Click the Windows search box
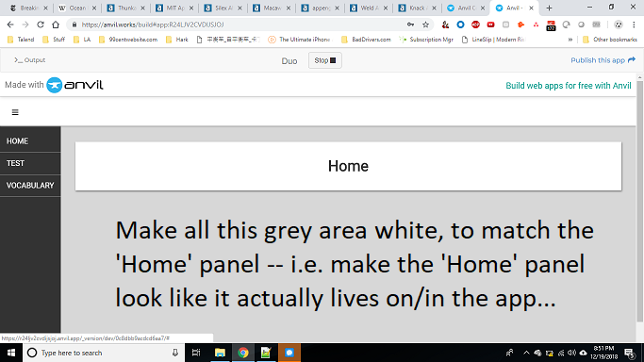644x362 pixels. tap(104, 353)
